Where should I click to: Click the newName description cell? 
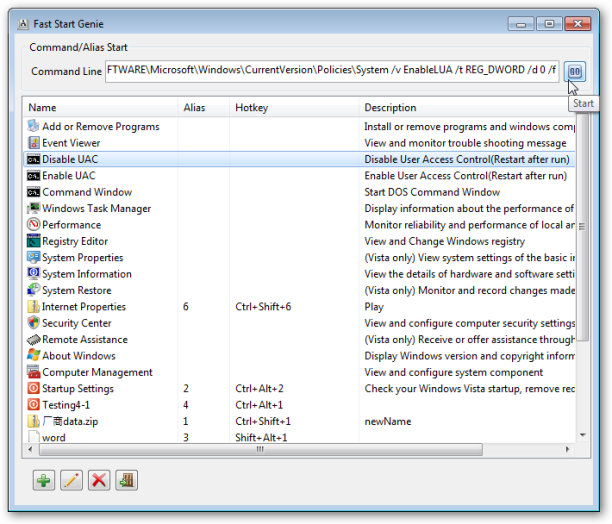click(x=388, y=422)
